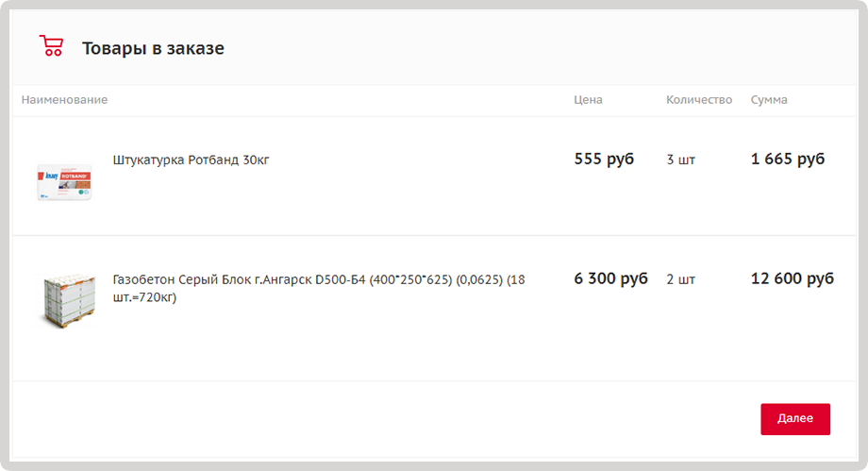868x471 pixels.
Task: Select the 555 руб price value
Action: coord(604,159)
